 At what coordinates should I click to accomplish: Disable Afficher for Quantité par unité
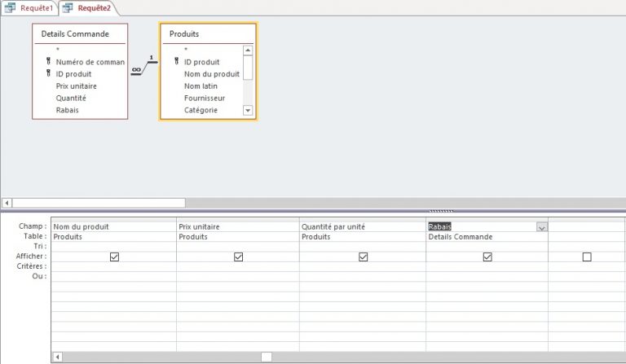(x=363, y=257)
